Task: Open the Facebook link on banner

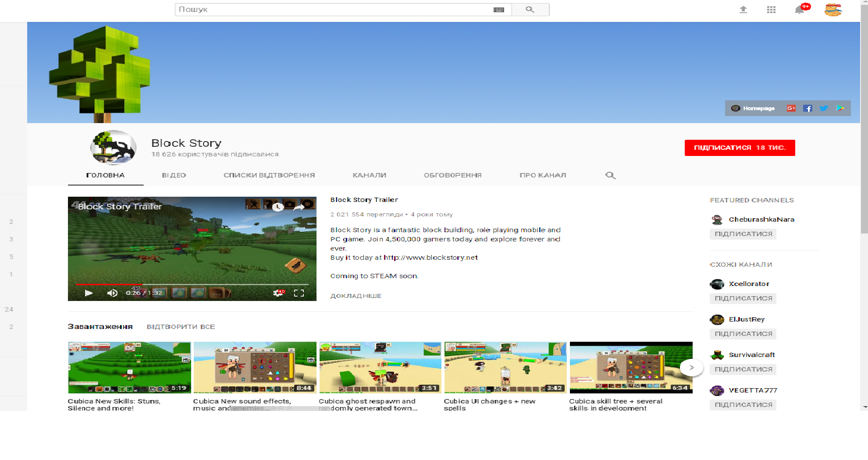Action: (x=808, y=108)
